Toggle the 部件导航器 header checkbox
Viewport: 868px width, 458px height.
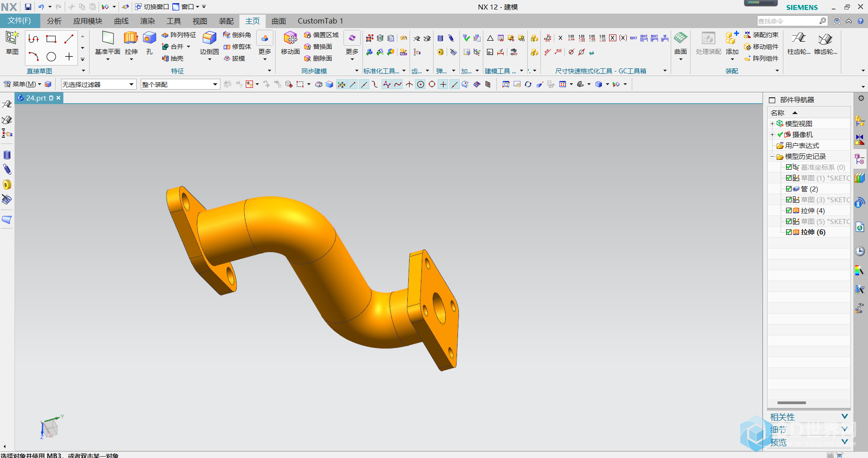click(772, 100)
